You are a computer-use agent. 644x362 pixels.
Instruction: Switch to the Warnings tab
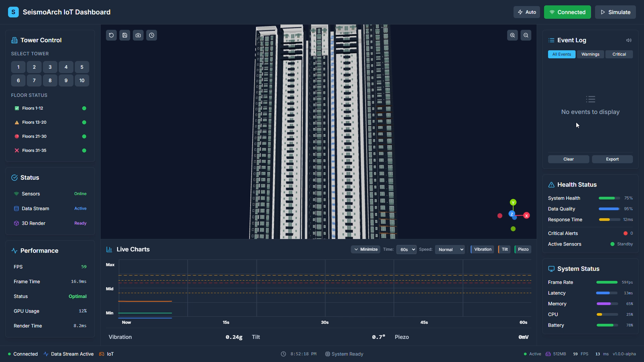pyautogui.click(x=590, y=54)
